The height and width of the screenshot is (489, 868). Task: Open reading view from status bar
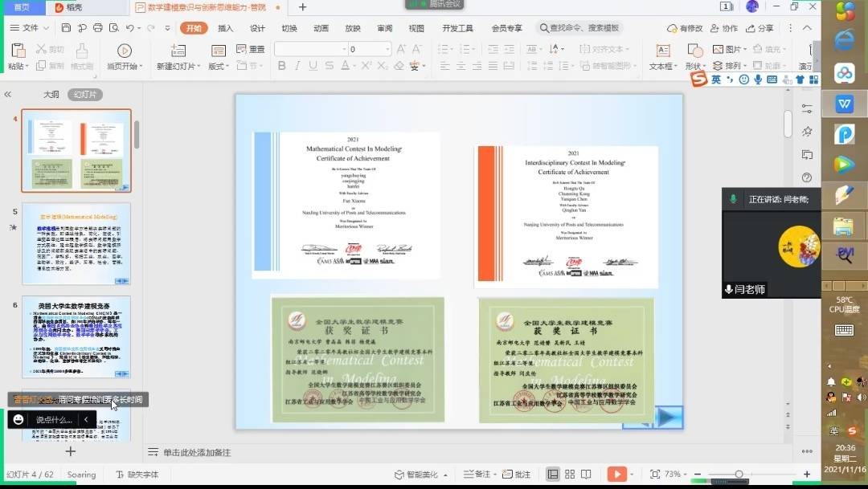click(587, 475)
